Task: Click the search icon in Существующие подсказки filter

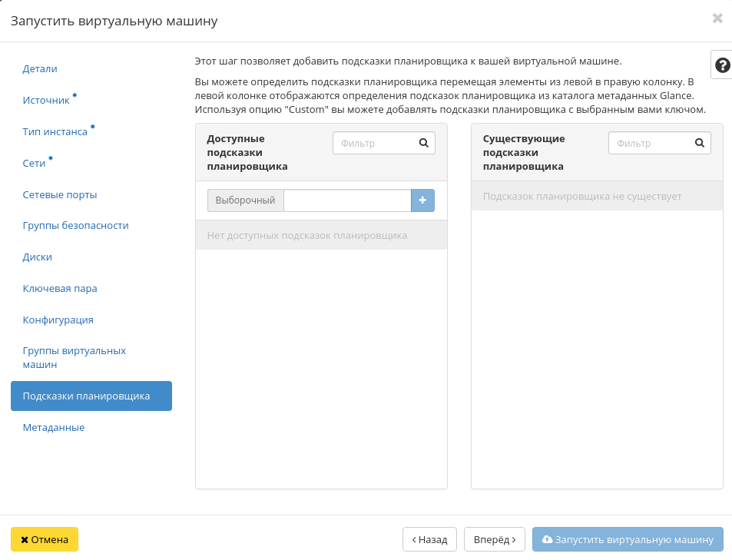Action: coord(699,143)
